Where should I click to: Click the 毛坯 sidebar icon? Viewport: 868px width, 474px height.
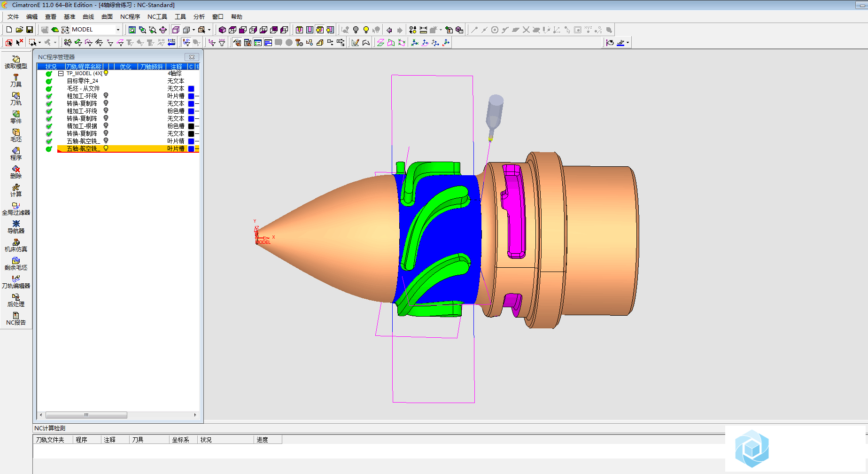[x=16, y=135]
